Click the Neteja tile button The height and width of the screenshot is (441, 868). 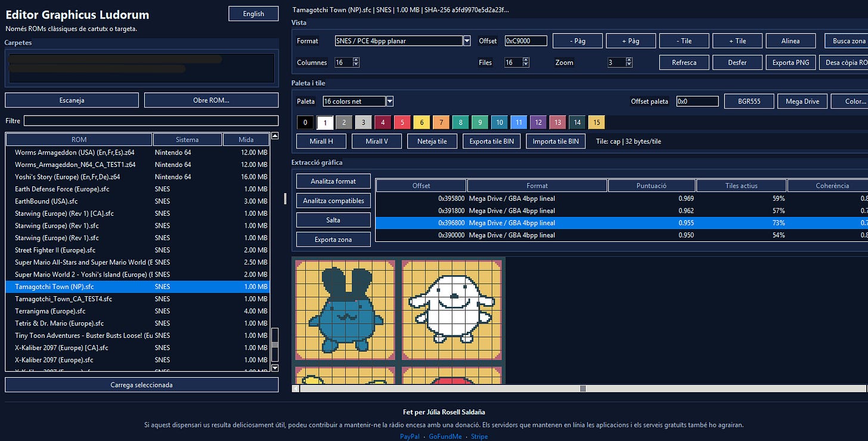point(432,141)
